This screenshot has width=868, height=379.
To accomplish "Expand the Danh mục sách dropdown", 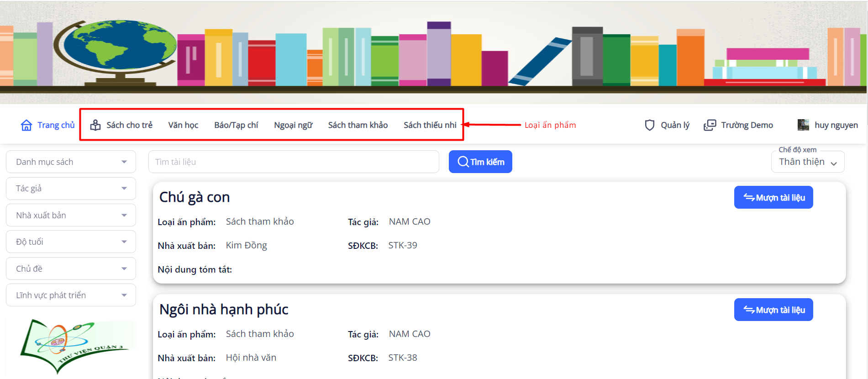I will click(71, 162).
